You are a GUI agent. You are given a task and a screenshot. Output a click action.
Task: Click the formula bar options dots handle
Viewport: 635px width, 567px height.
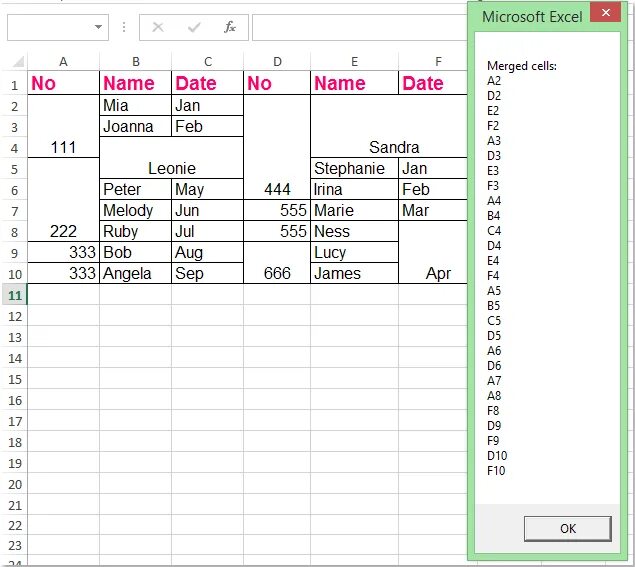[x=124, y=27]
